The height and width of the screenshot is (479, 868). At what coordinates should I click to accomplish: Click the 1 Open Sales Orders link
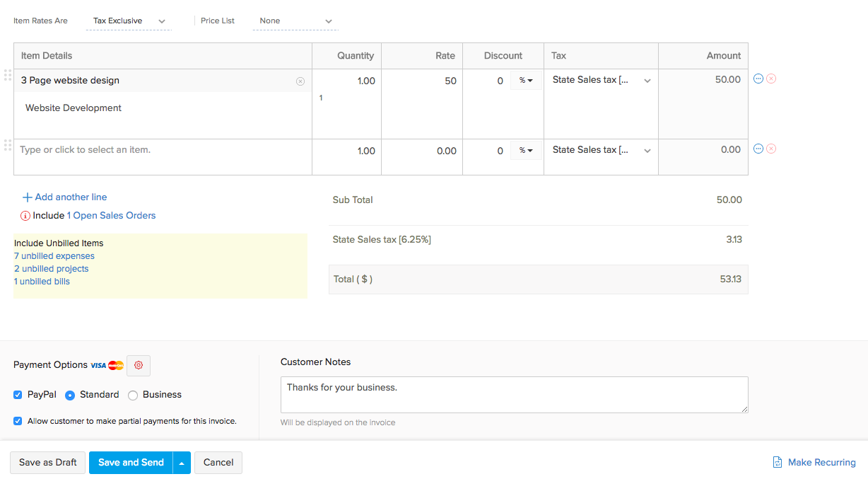(x=111, y=216)
